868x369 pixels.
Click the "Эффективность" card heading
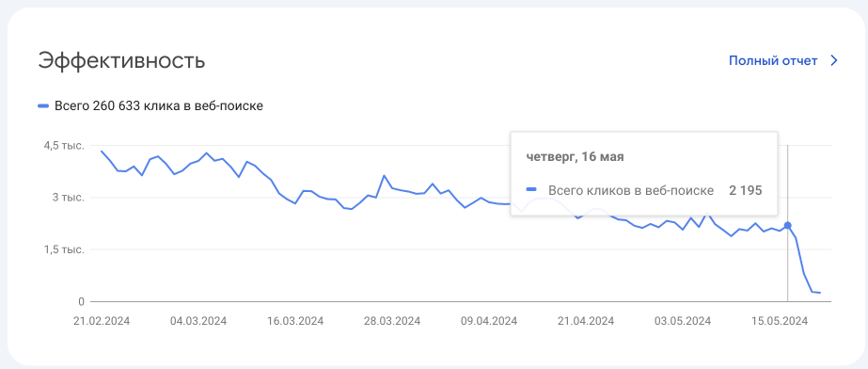121,61
